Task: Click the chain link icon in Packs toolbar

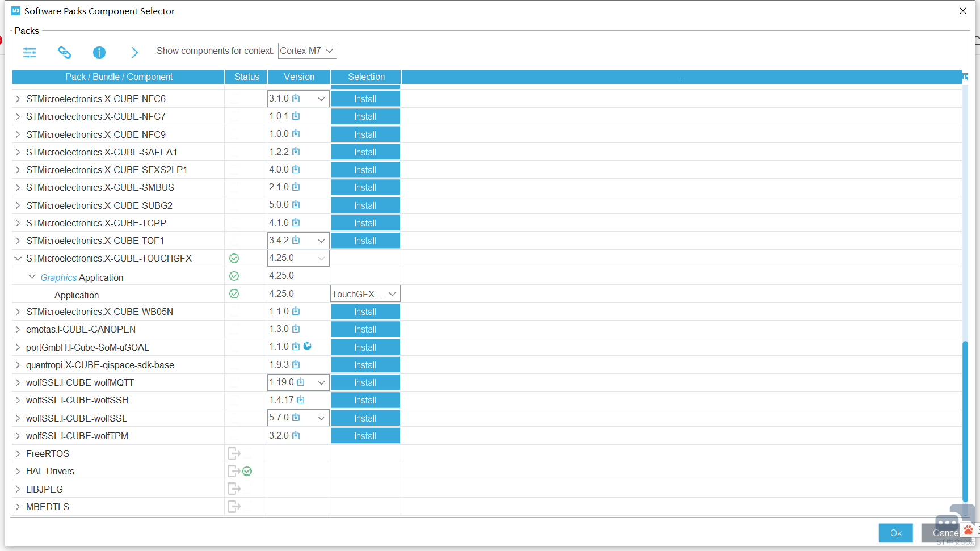Action: coord(65,53)
